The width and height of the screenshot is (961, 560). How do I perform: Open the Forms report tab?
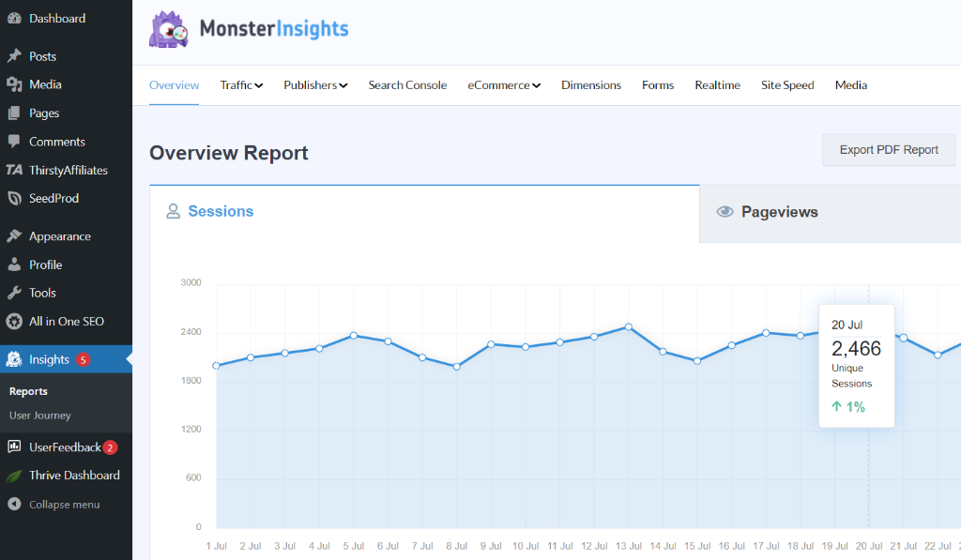pos(658,85)
